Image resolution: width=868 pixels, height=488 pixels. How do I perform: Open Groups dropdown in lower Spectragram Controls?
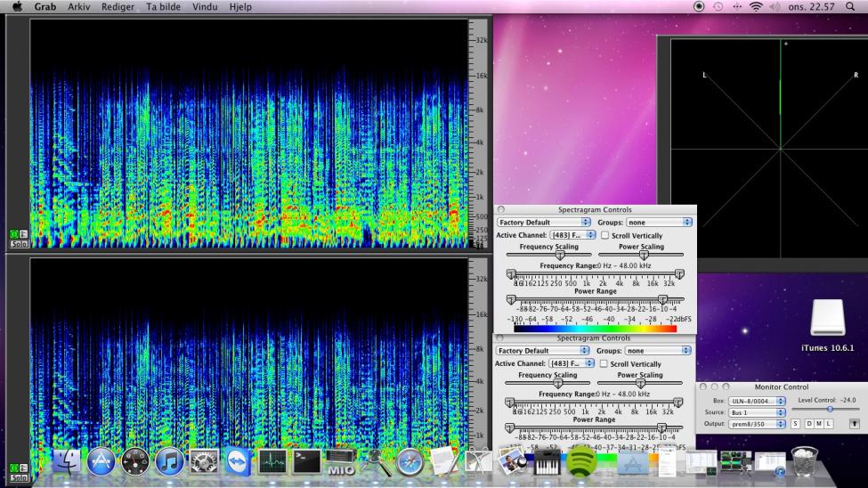pos(658,351)
